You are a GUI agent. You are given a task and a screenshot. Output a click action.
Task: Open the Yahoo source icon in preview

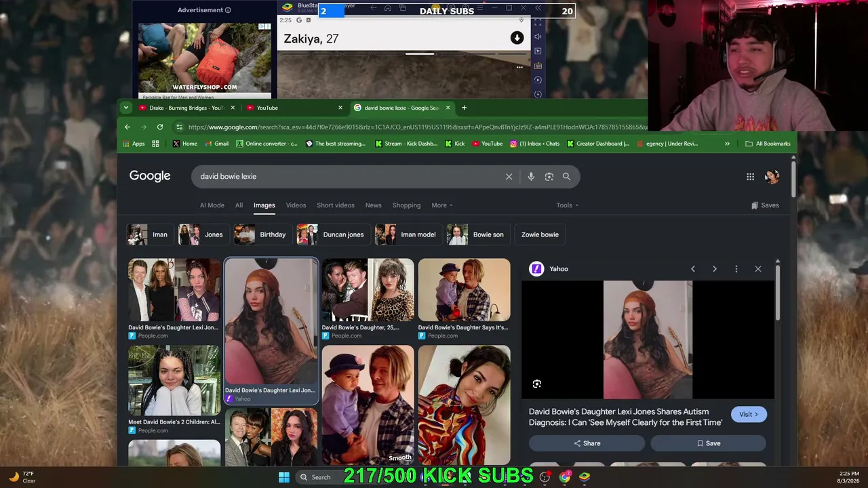point(536,269)
